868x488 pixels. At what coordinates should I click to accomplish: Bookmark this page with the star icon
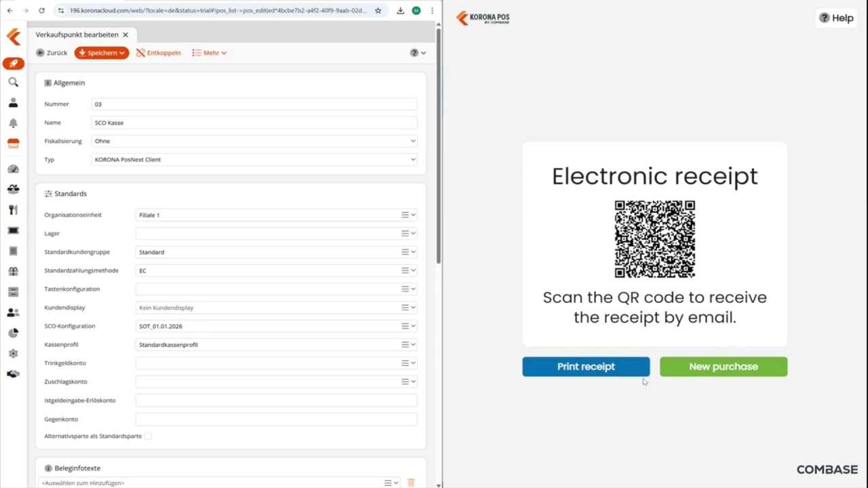click(378, 11)
